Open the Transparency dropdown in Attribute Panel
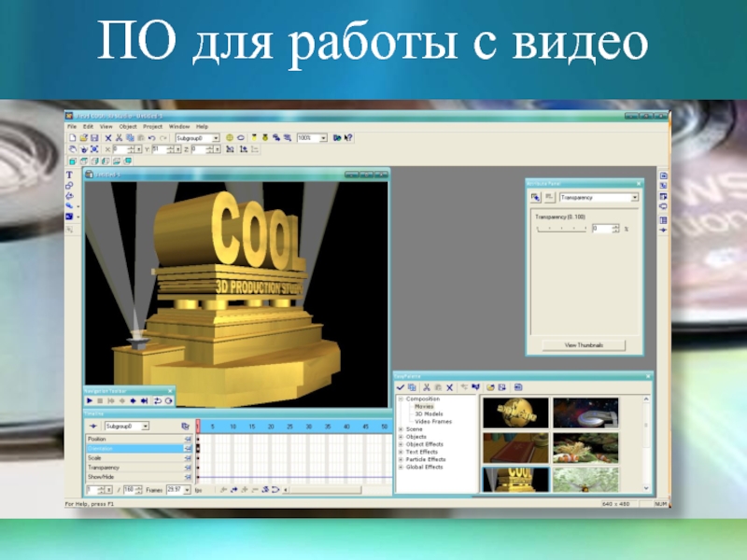The image size is (747, 560). (634, 197)
